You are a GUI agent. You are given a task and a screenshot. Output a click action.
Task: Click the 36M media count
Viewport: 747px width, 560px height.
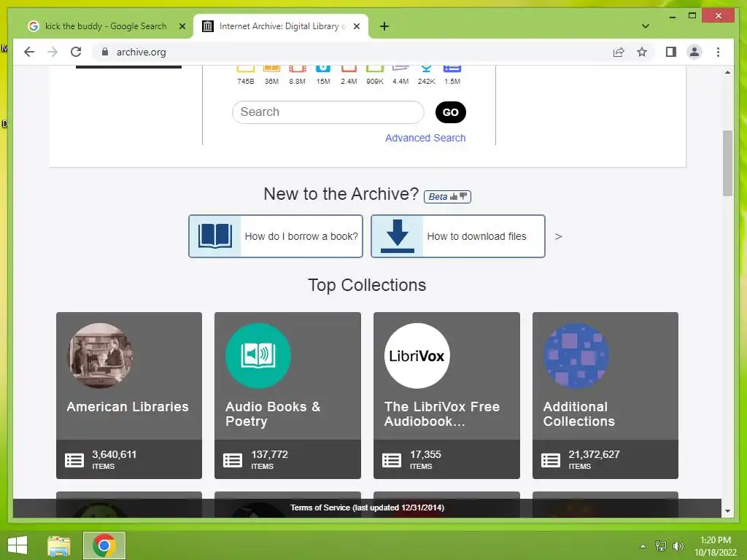point(271,82)
